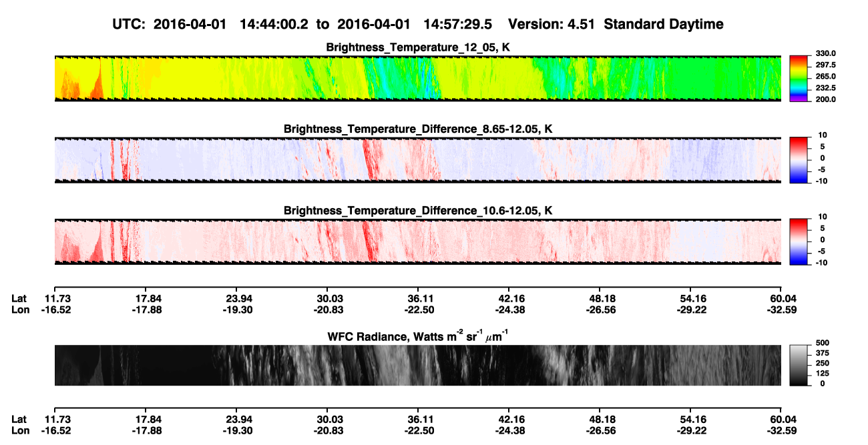Click the red-blue colorbar beside the 10.6-12.05 panel

tap(798, 242)
